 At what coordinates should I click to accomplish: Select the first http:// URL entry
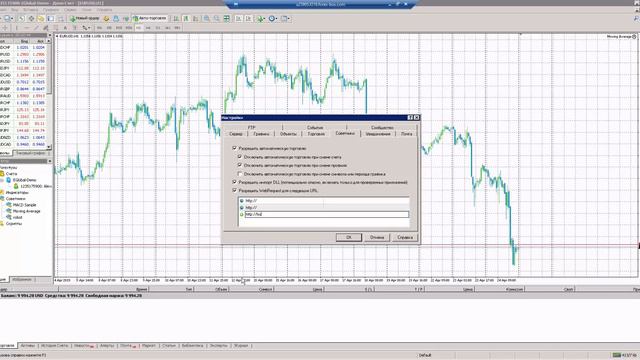point(324,201)
